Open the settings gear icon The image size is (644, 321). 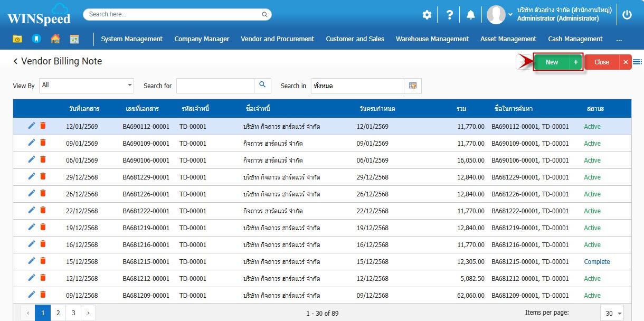pos(427,15)
